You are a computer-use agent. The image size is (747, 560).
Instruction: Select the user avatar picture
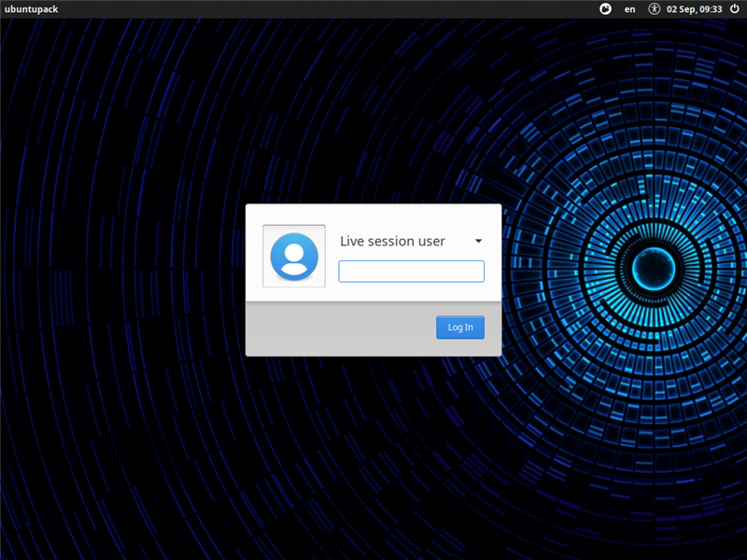294,256
